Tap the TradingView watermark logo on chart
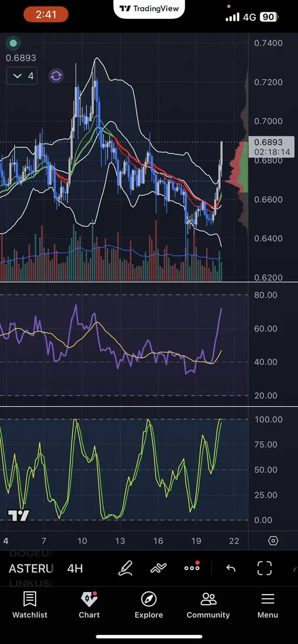 18,516
